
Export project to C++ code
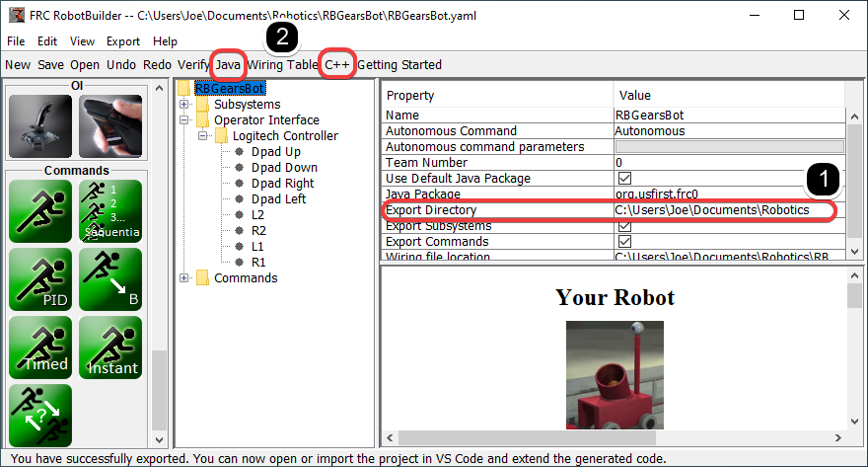pyautogui.click(x=337, y=65)
